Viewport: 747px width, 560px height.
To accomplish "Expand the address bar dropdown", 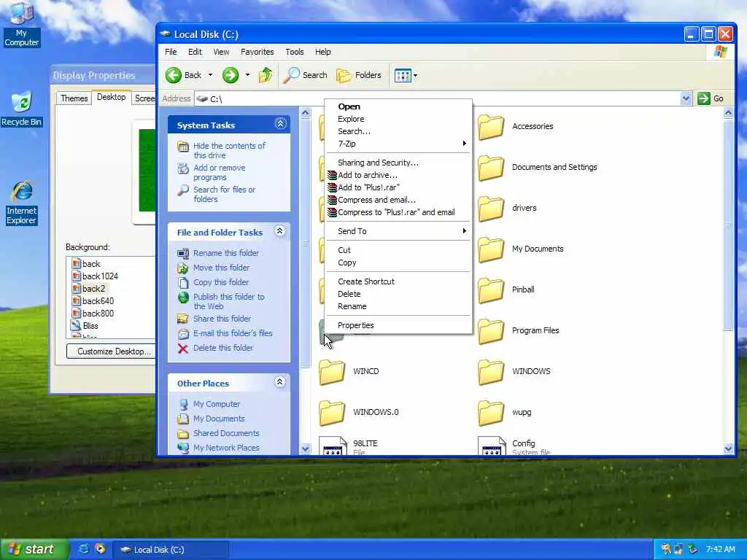I will tap(686, 98).
